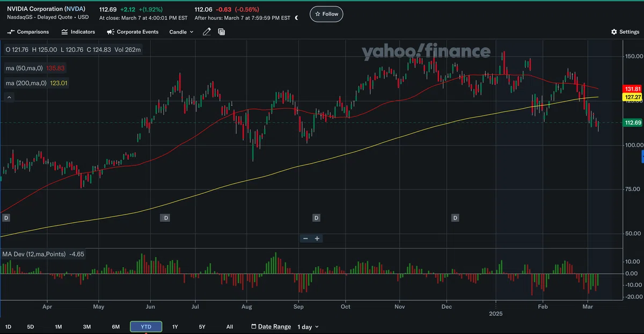Click the zoom out minus button
This screenshot has height=334, width=644.
point(305,238)
